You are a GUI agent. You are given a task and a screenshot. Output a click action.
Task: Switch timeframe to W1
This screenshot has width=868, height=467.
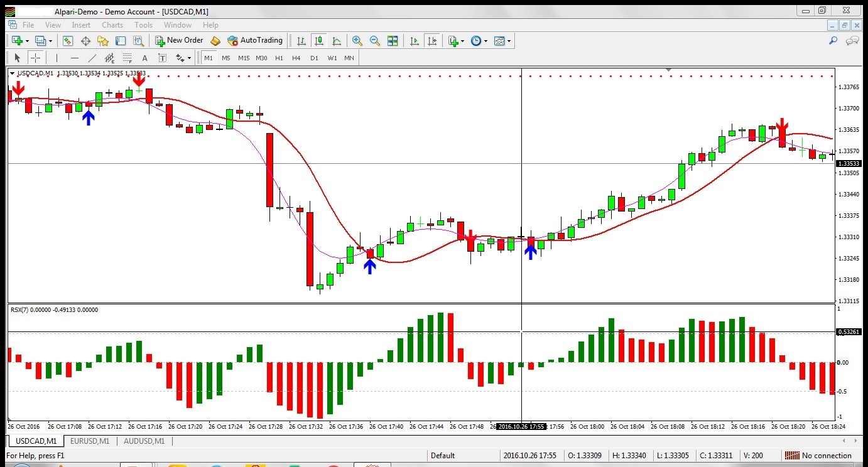click(332, 58)
